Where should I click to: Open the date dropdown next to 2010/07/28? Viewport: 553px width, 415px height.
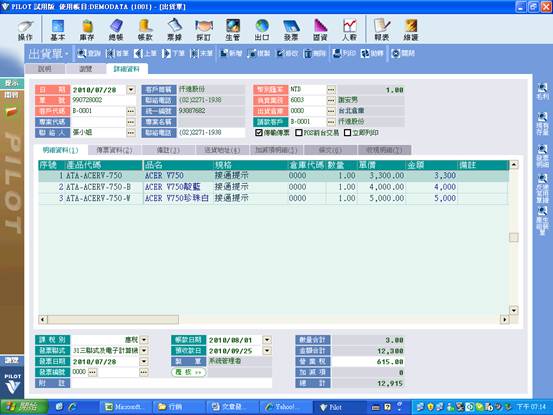[x=131, y=90]
